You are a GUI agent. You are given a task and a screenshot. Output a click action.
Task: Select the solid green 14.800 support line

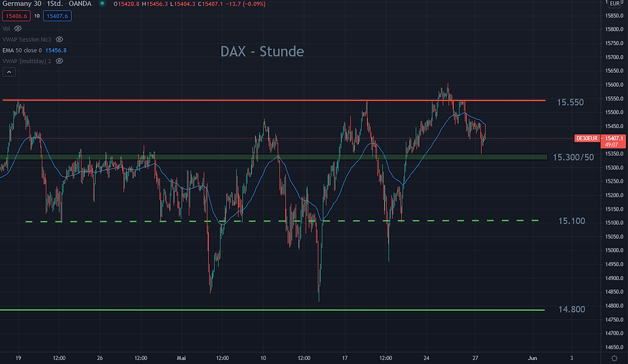pyautogui.click(x=272, y=310)
